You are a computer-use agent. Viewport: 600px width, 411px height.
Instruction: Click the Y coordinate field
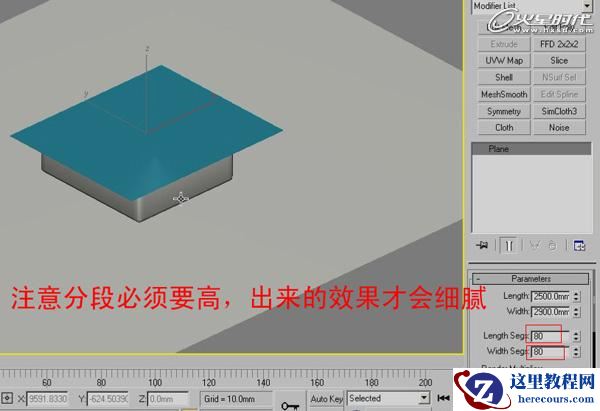click(x=108, y=399)
